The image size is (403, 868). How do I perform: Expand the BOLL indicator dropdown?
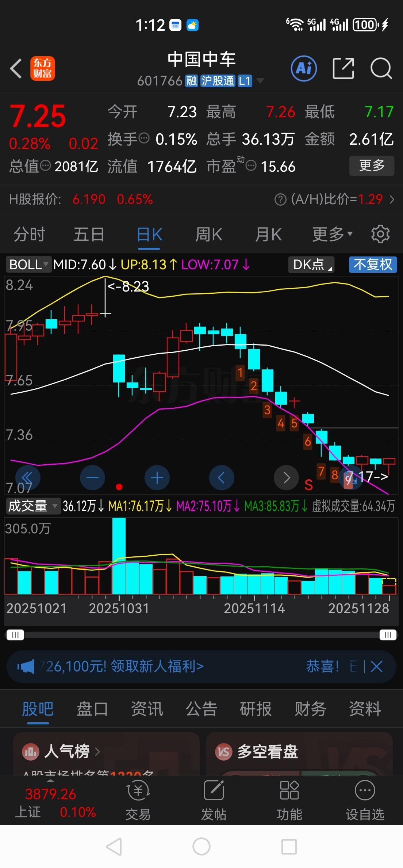click(28, 264)
